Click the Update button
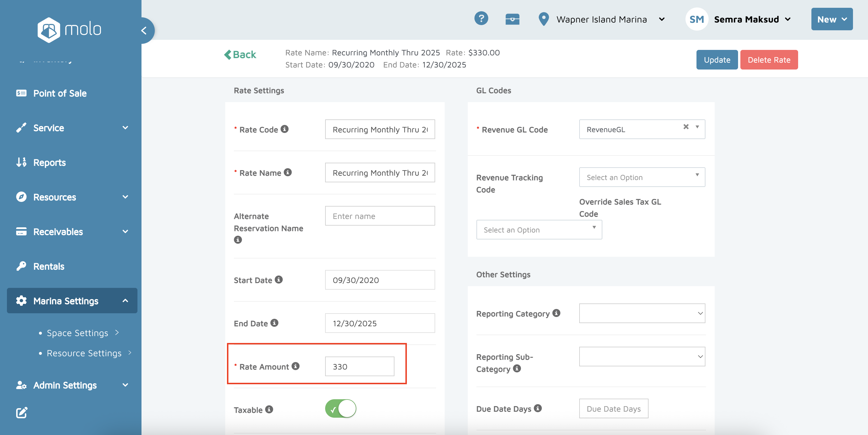 [x=717, y=60]
